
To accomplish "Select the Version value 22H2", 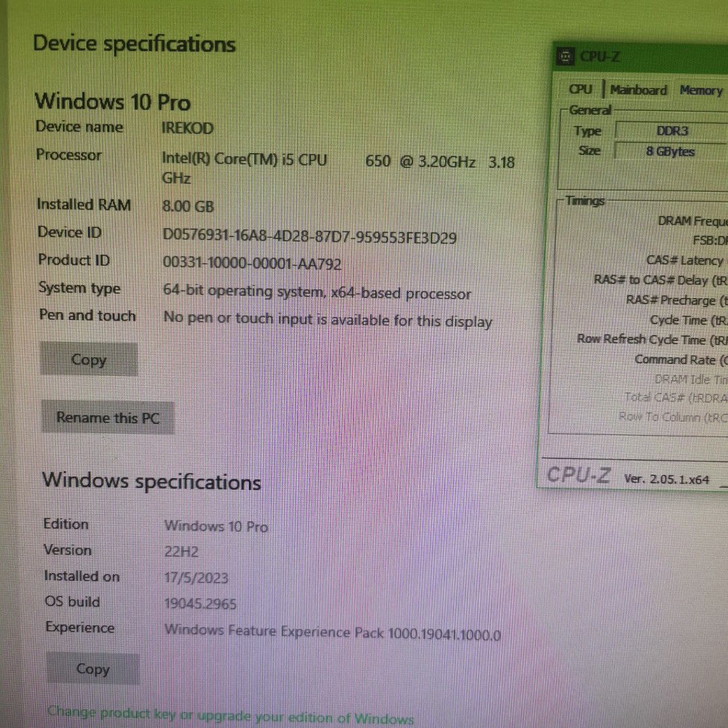I will [181, 551].
